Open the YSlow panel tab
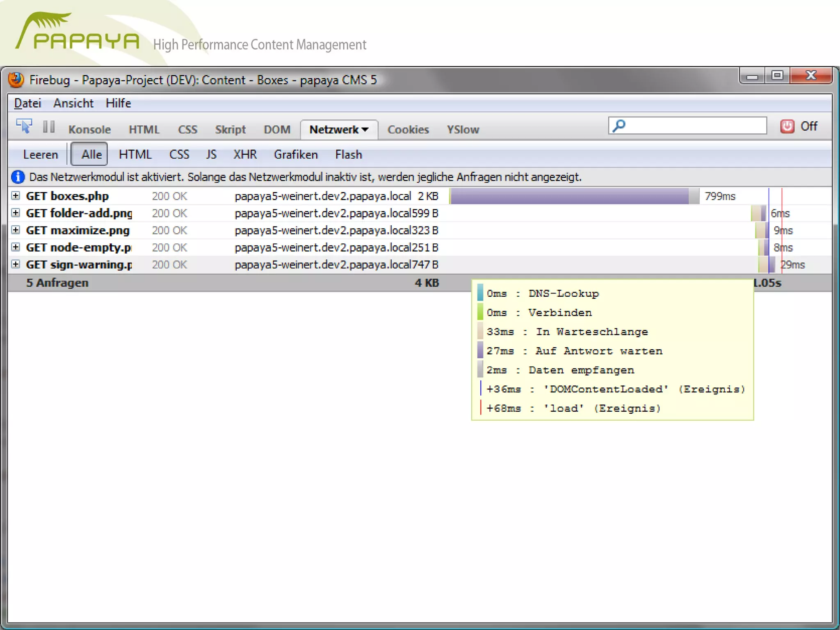This screenshot has height=630, width=840. click(x=463, y=130)
